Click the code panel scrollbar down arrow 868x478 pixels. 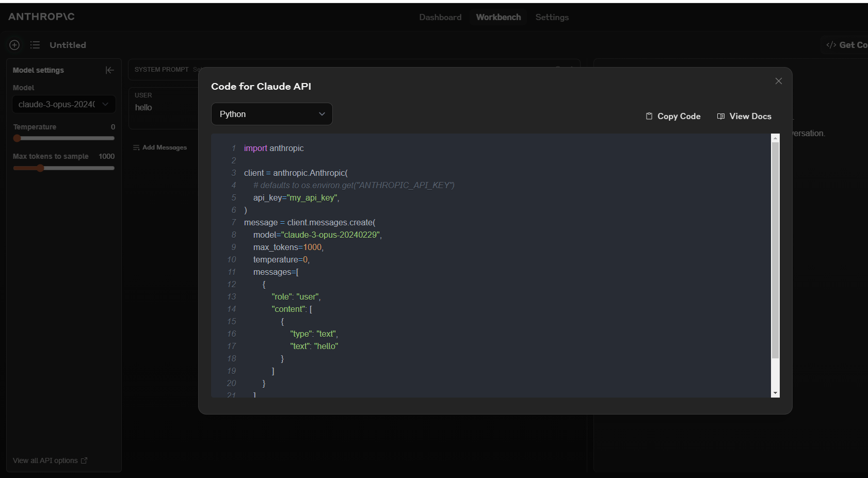pos(775,393)
